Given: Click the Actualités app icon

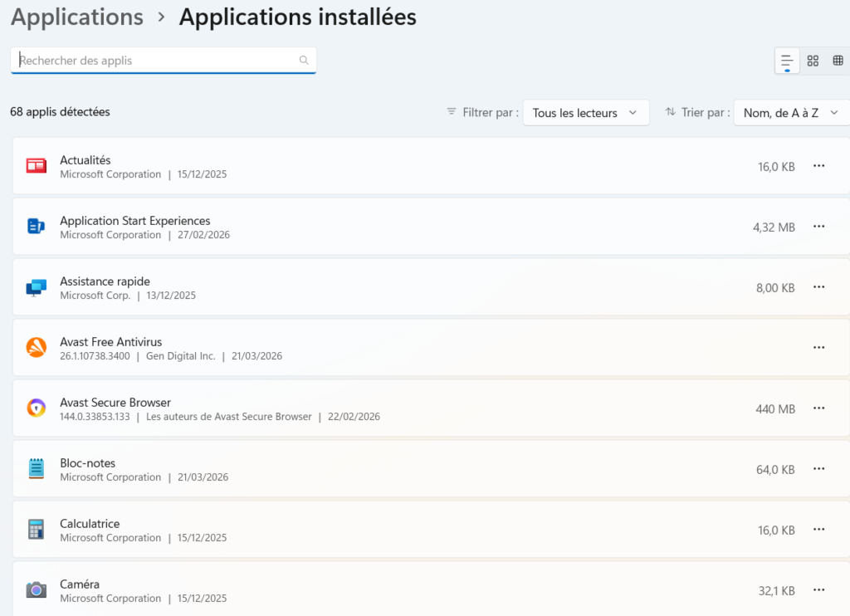Looking at the screenshot, I should [x=37, y=165].
